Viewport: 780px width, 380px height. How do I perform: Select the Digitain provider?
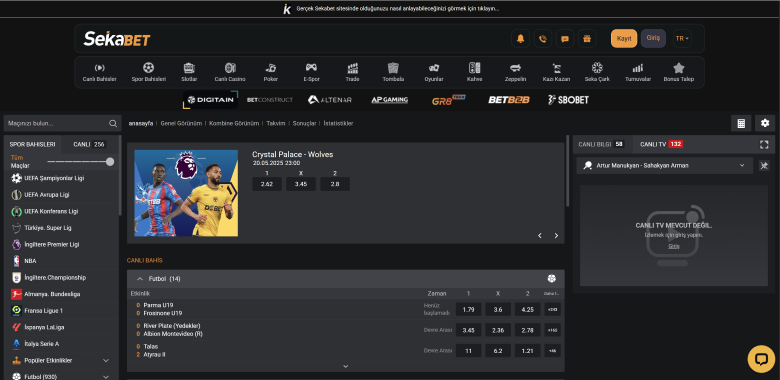pos(210,99)
